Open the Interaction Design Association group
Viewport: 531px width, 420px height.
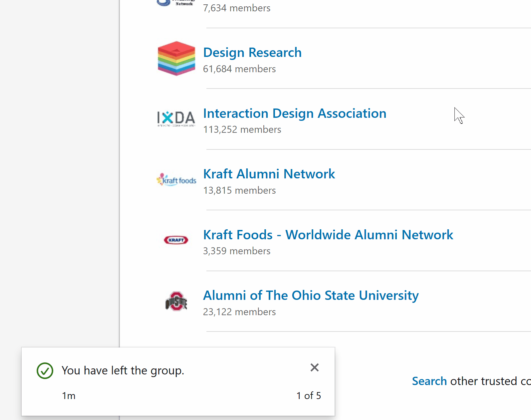[x=295, y=113]
